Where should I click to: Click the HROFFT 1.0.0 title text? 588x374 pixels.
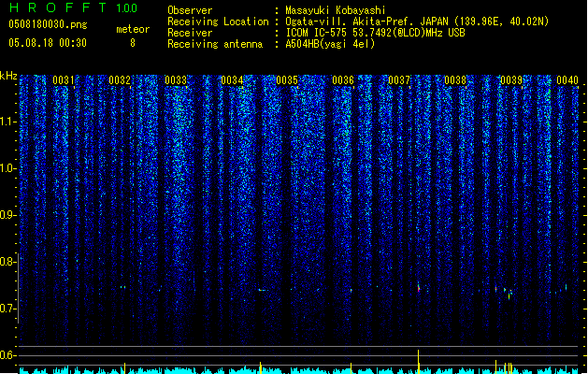[x=74, y=7]
